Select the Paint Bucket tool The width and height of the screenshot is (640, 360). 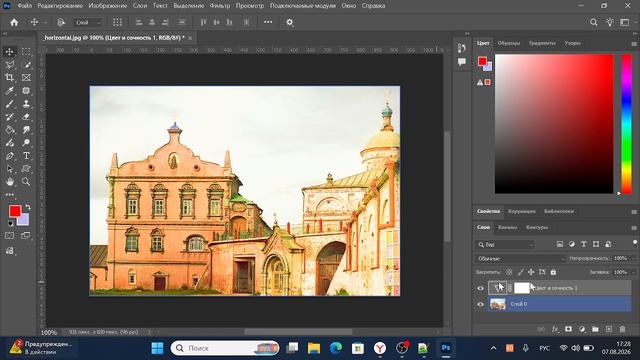pos(9,130)
